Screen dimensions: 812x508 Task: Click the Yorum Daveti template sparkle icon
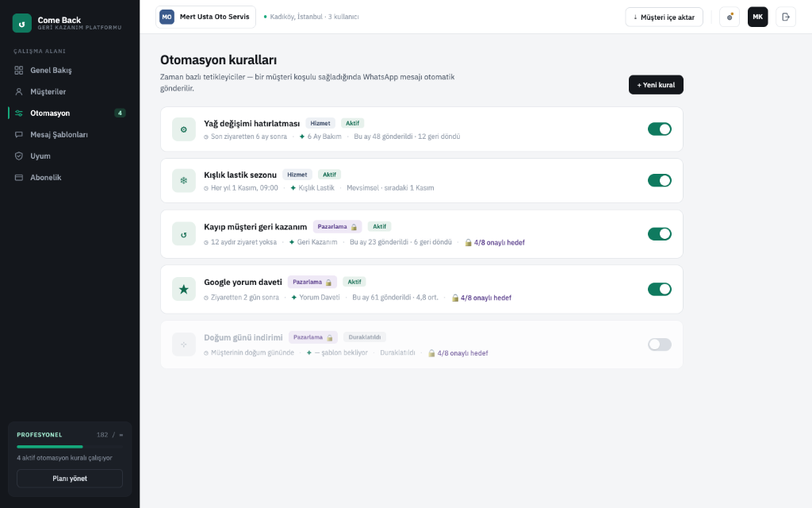tap(294, 298)
